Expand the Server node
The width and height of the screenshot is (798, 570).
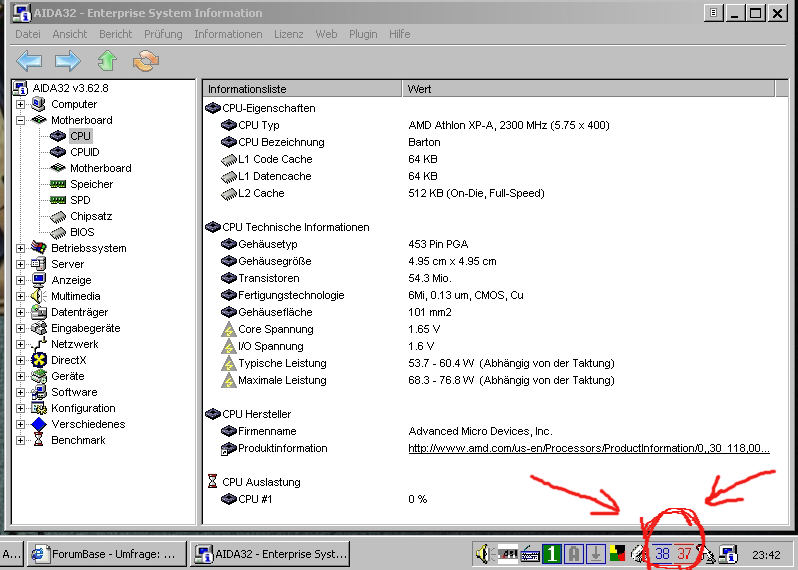pos(20,264)
